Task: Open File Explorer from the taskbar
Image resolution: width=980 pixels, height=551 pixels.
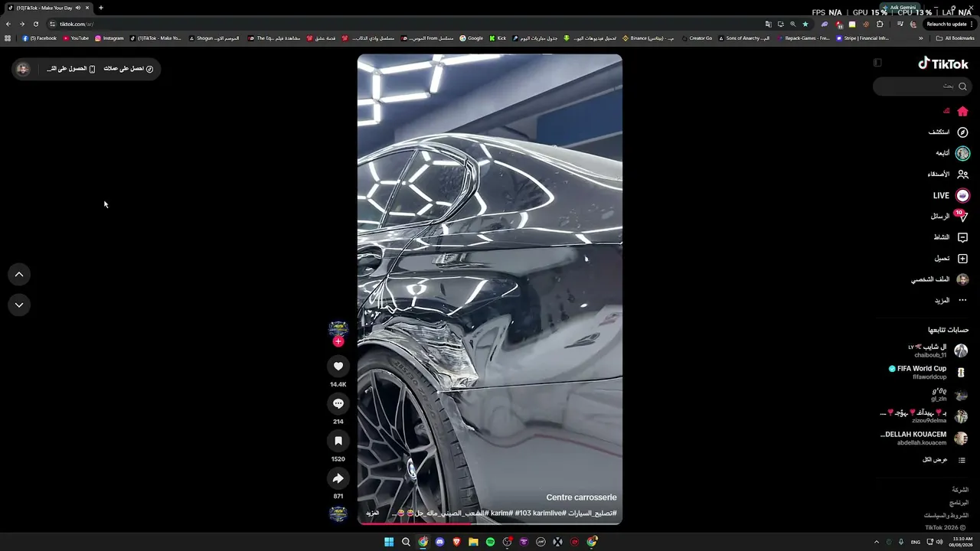Action: [473, 542]
